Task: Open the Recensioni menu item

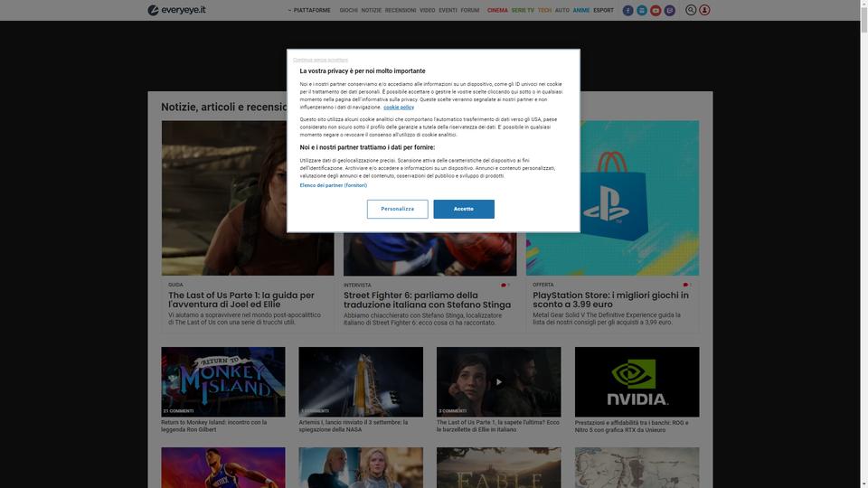Action: click(401, 11)
